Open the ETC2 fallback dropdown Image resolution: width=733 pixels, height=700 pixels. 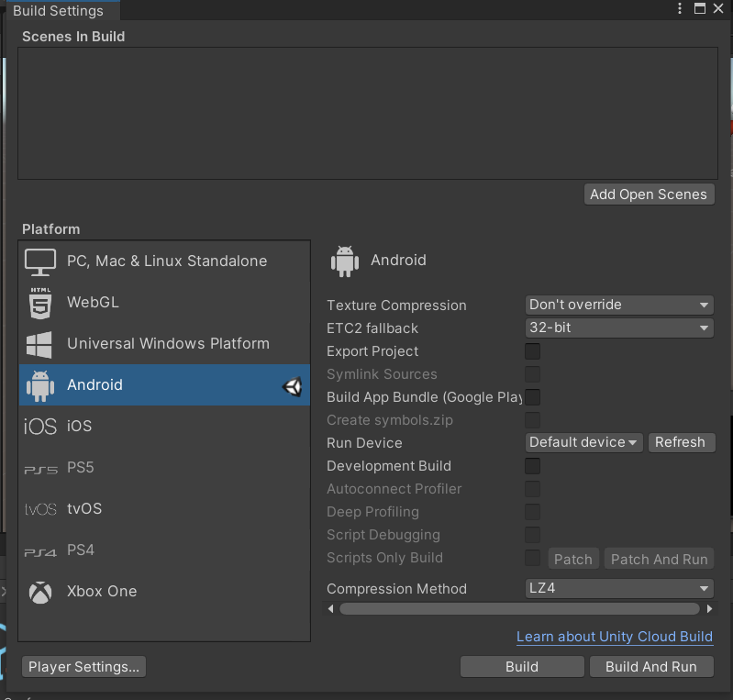[x=619, y=328]
